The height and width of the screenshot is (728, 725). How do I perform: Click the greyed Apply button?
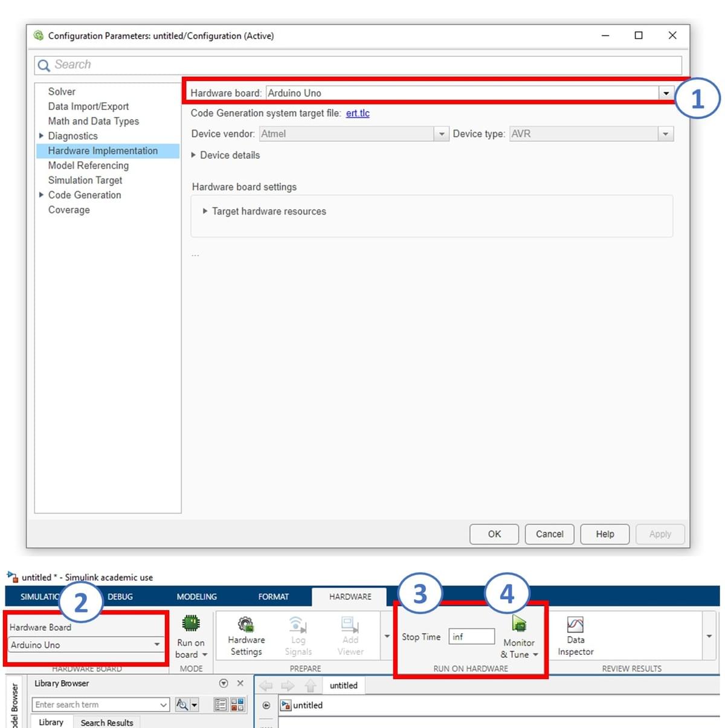[660, 534]
